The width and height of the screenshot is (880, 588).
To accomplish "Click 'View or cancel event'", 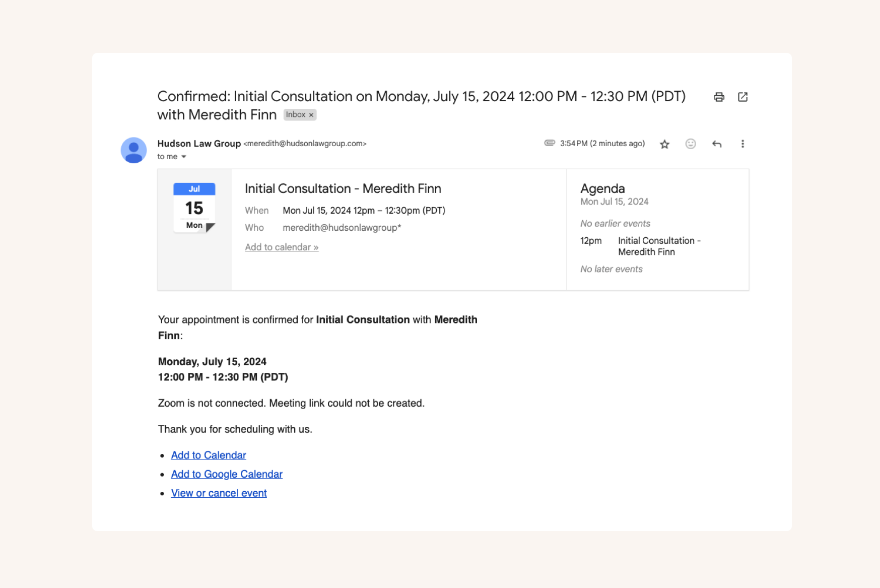I will (219, 493).
